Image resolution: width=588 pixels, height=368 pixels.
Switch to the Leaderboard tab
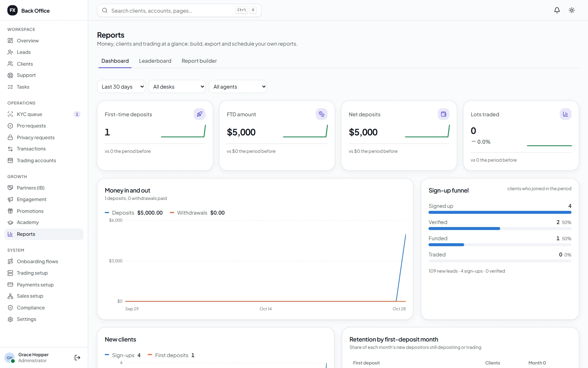click(x=155, y=61)
